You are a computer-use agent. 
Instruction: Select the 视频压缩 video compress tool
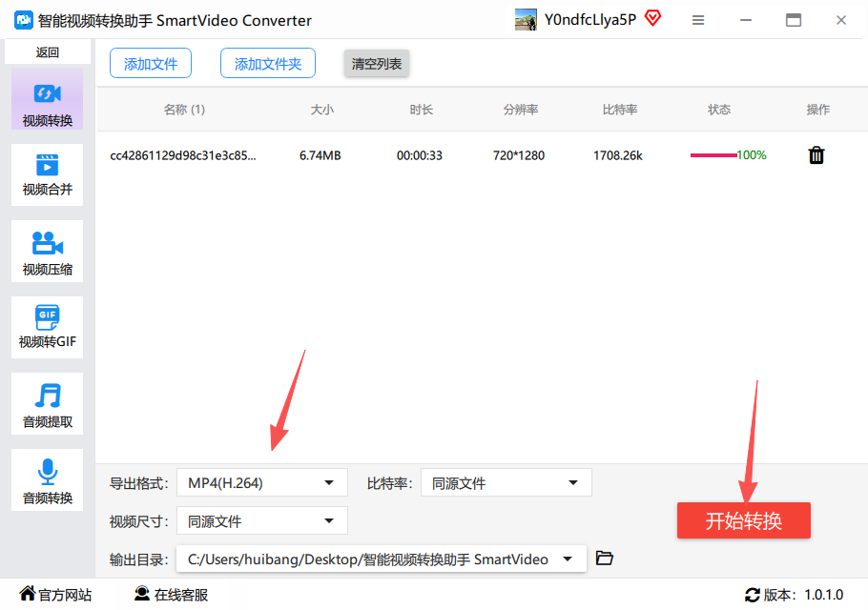click(x=47, y=251)
